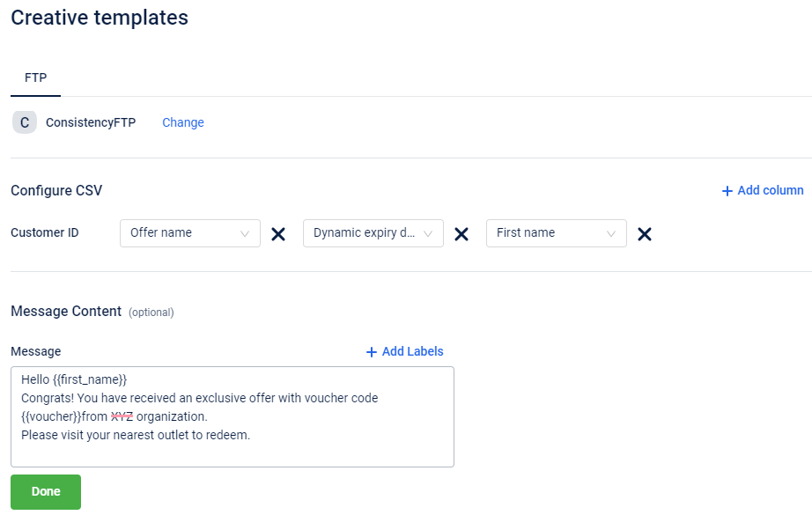Click the plus icon beside Add Labels
The width and height of the screenshot is (812, 515).
(372, 352)
